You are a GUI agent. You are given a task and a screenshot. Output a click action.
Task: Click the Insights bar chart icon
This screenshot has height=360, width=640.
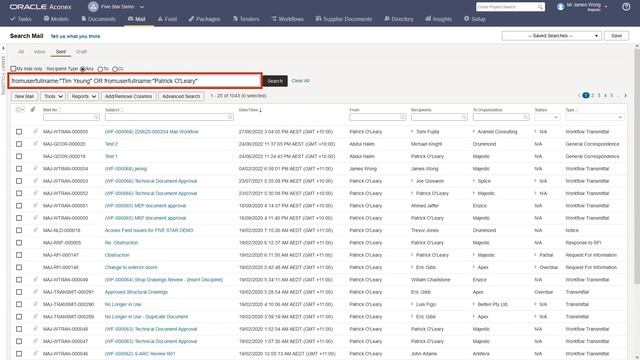428,19
